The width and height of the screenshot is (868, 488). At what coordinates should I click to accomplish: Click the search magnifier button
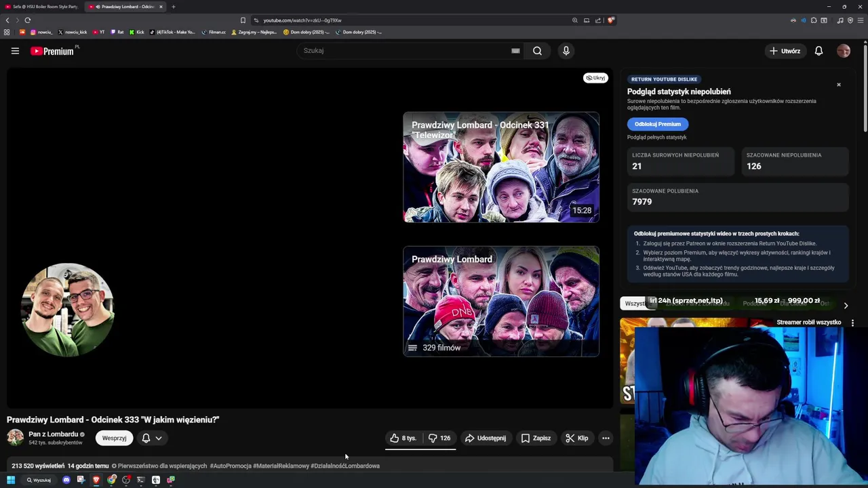click(537, 51)
